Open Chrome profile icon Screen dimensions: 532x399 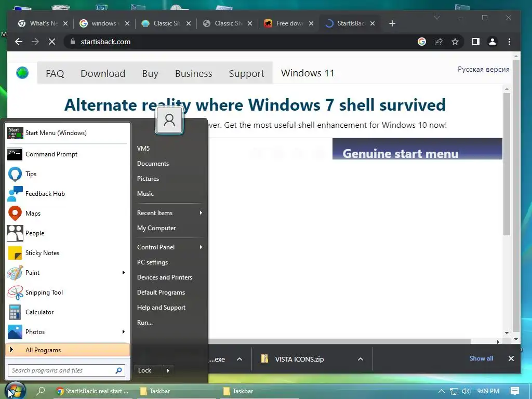[493, 42]
